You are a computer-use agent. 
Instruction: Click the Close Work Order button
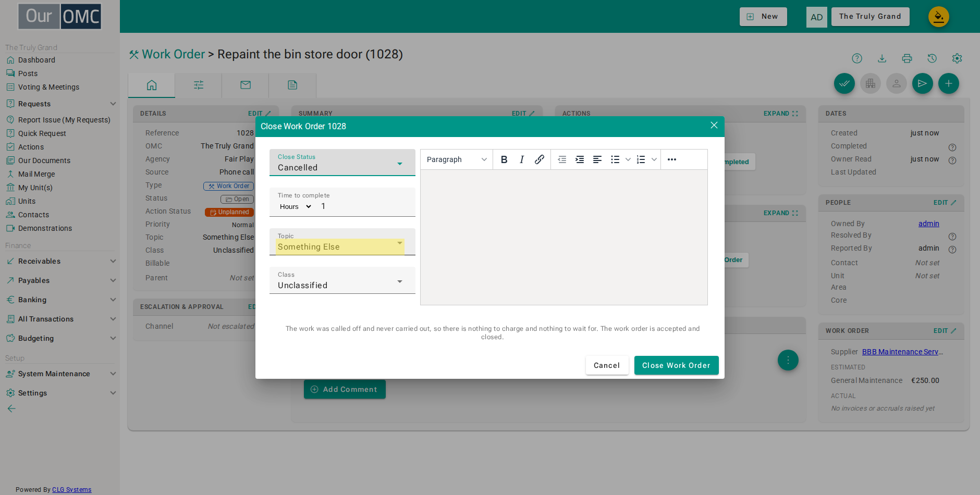tap(677, 365)
